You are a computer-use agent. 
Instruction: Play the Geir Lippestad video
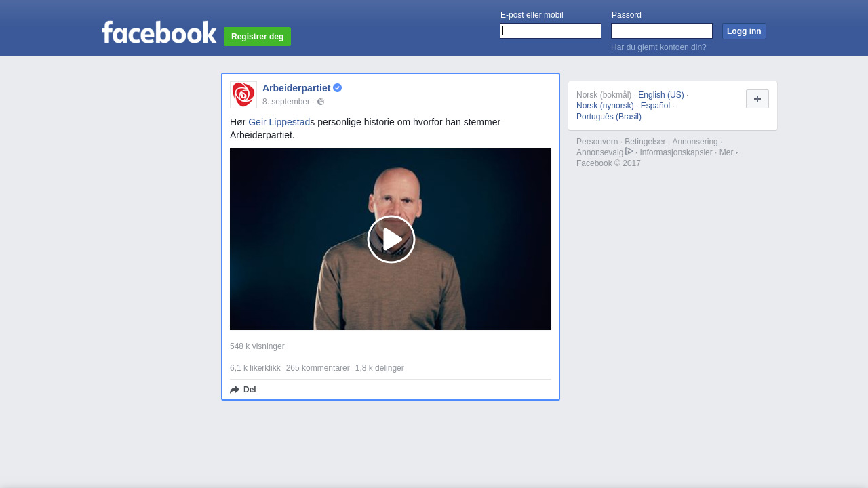pyautogui.click(x=391, y=239)
